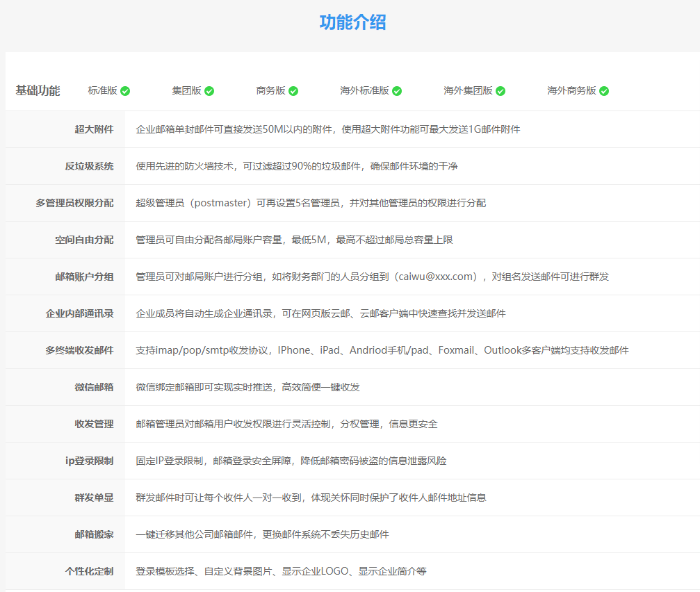Click the 邮箱账户分组 row label
The width and height of the screenshot is (700, 592).
coord(84,277)
